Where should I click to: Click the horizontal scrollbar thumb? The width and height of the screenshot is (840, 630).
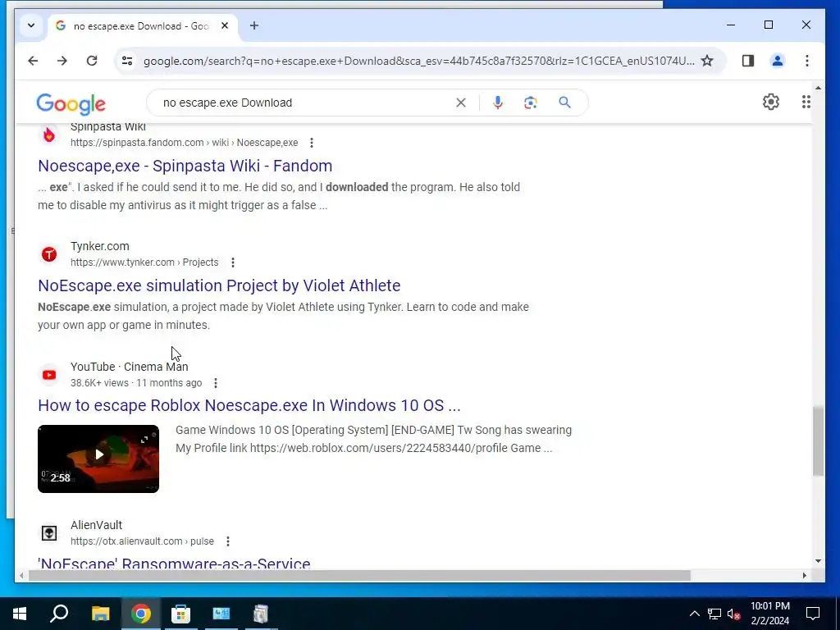359,576
